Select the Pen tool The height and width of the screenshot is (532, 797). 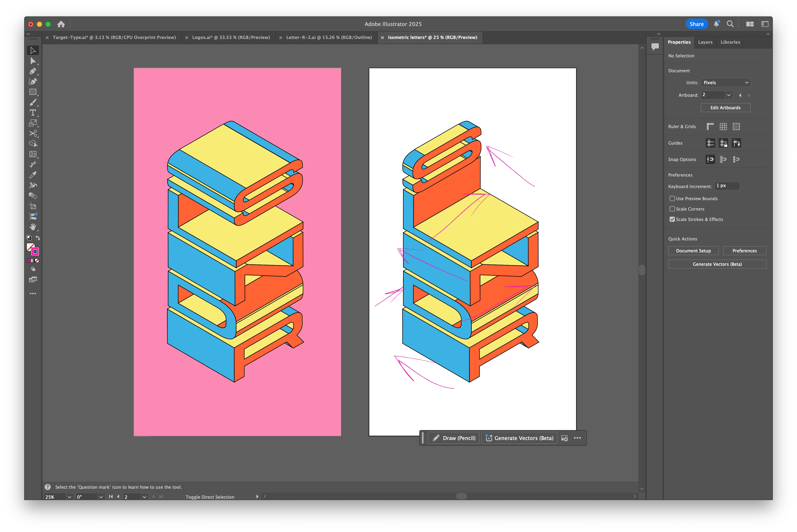pyautogui.click(x=32, y=71)
